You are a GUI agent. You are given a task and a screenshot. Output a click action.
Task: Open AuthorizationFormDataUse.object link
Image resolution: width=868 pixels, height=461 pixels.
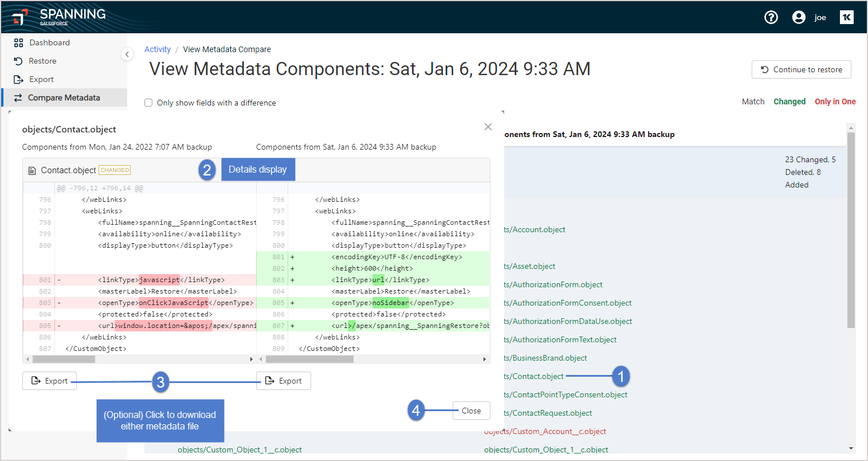tap(568, 321)
